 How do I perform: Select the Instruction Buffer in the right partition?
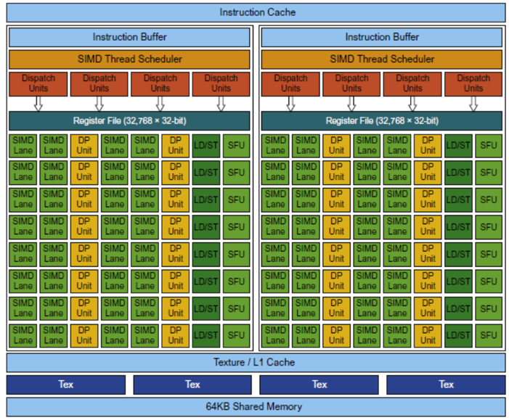(382, 37)
